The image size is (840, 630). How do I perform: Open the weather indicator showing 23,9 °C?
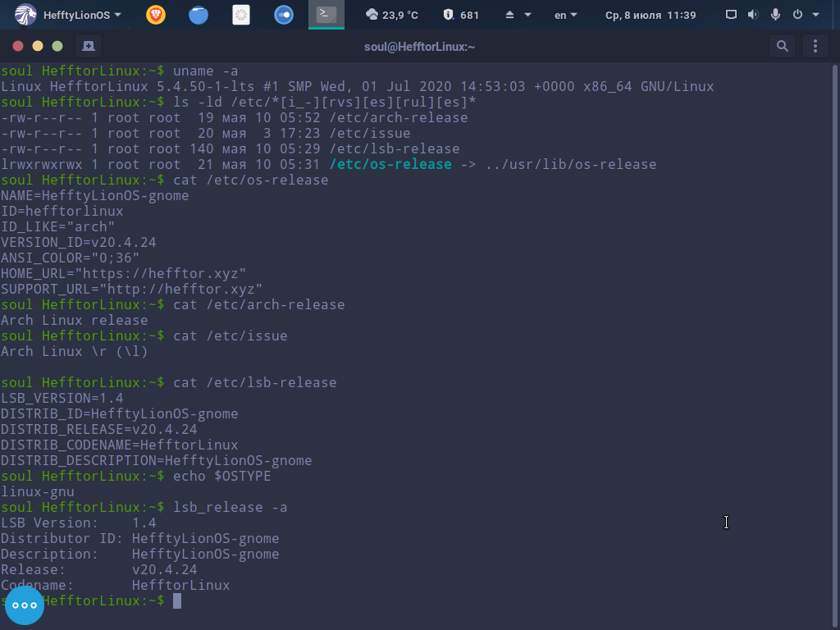(x=391, y=15)
